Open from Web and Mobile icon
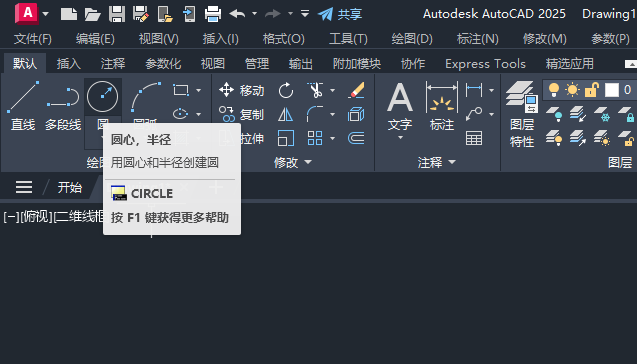Screen dimensions: 637x364 click(165, 14)
